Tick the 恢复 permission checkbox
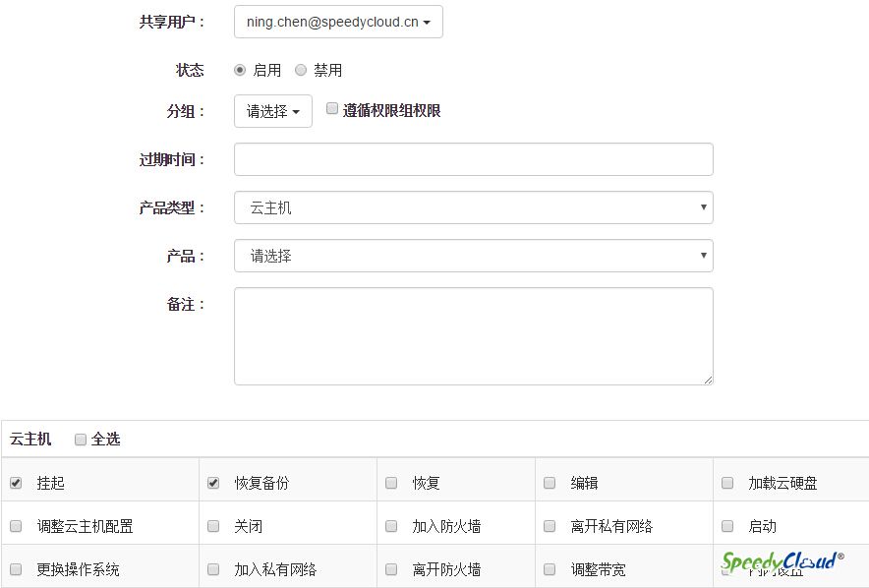The width and height of the screenshot is (869, 588). pyautogui.click(x=391, y=483)
